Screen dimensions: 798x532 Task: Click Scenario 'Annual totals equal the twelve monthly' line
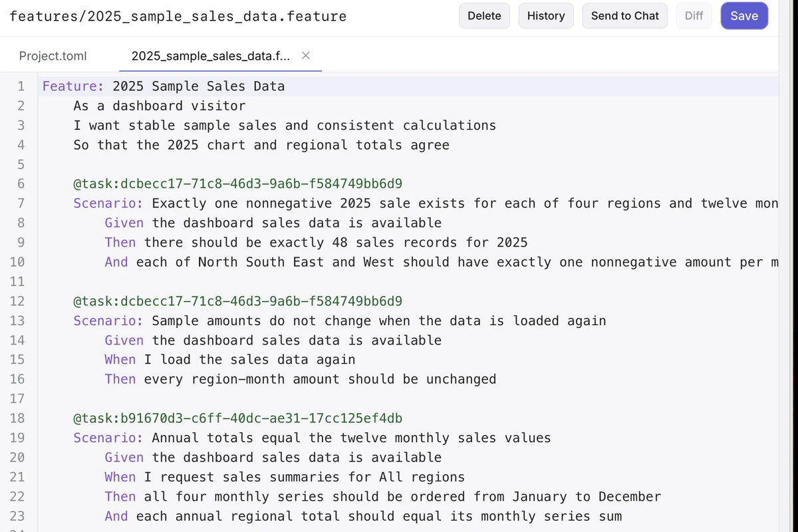(x=313, y=438)
